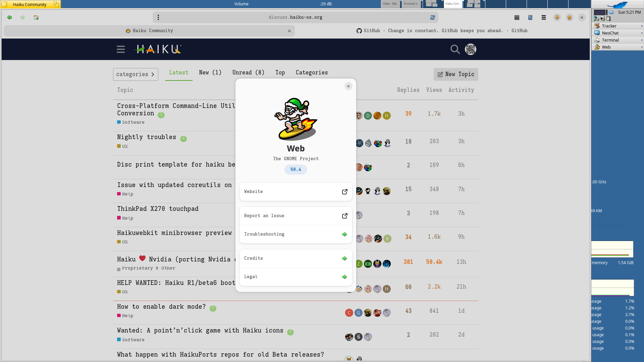Click the 381 replies count in Nvidia row
This screenshot has width=644, height=362.
click(x=408, y=262)
